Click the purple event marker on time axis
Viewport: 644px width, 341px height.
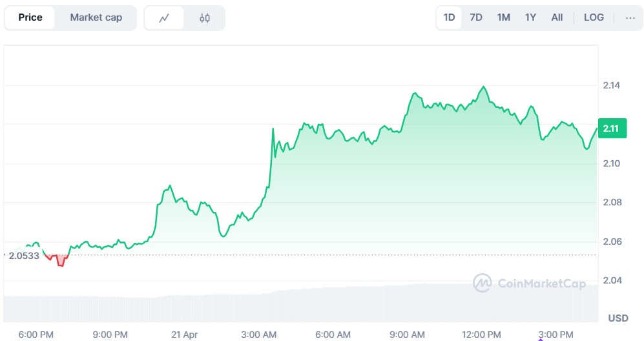pyautogui.click(x=541, y=338)
